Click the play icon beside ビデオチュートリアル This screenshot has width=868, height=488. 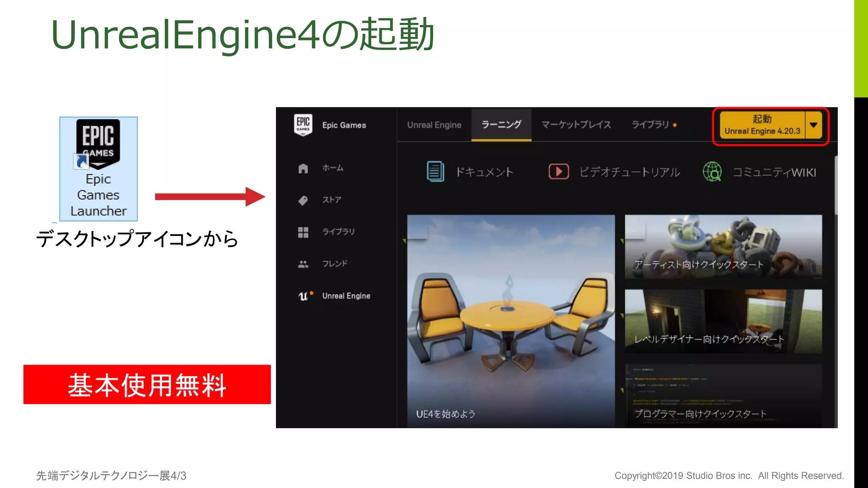click(559, 172)
